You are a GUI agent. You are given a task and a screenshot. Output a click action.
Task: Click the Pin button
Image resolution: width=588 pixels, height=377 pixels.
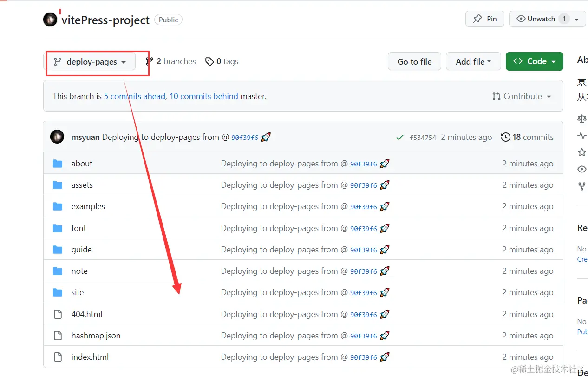[x=484, y=19]
